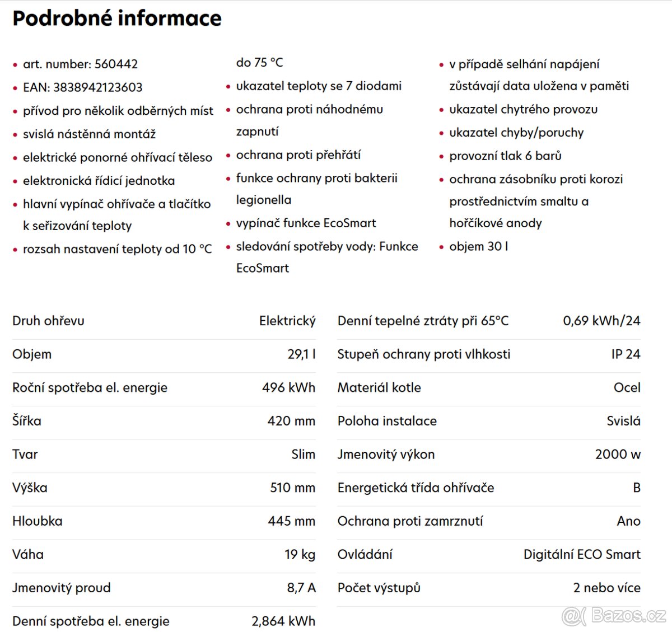Click the 'Jmenovitý proud' row label
Viewport: 672px width, 632px height.
(62, 588)
